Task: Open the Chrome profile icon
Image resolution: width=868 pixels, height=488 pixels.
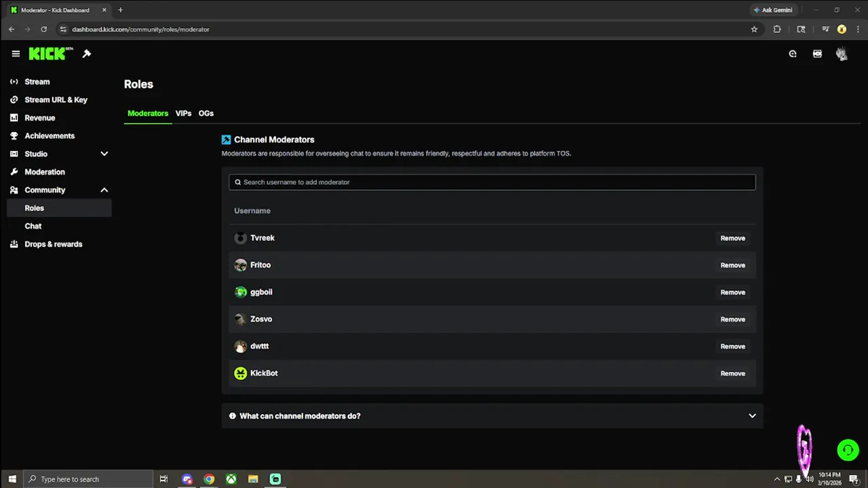Action: pyautogui.click(x=842, y=29)
